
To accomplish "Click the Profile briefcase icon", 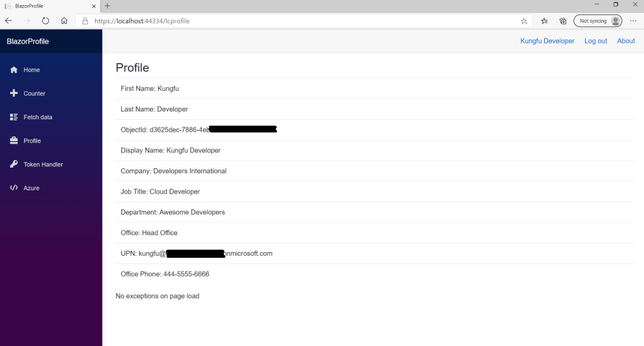I will tap(14, 141).
